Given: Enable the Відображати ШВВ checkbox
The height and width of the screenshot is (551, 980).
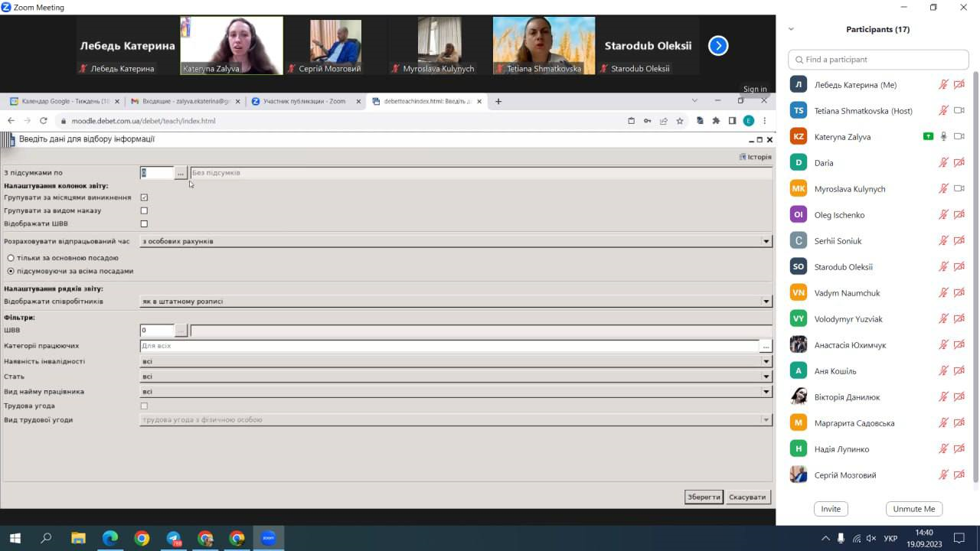Looking at the screenshot, I should [144, 223].
